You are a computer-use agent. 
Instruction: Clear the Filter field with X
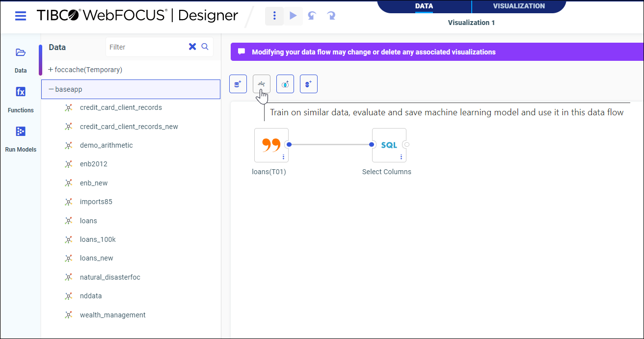coord(192,47)
